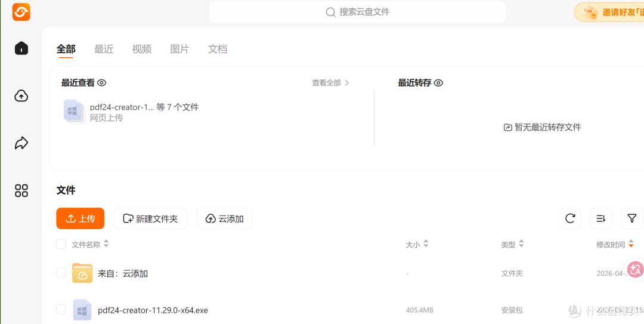Image resolution: width=644 pixels, height=324 pixels.
Task: Sort by 类型 column arrows
Action: pyautogui.click(x=521, y=244)
